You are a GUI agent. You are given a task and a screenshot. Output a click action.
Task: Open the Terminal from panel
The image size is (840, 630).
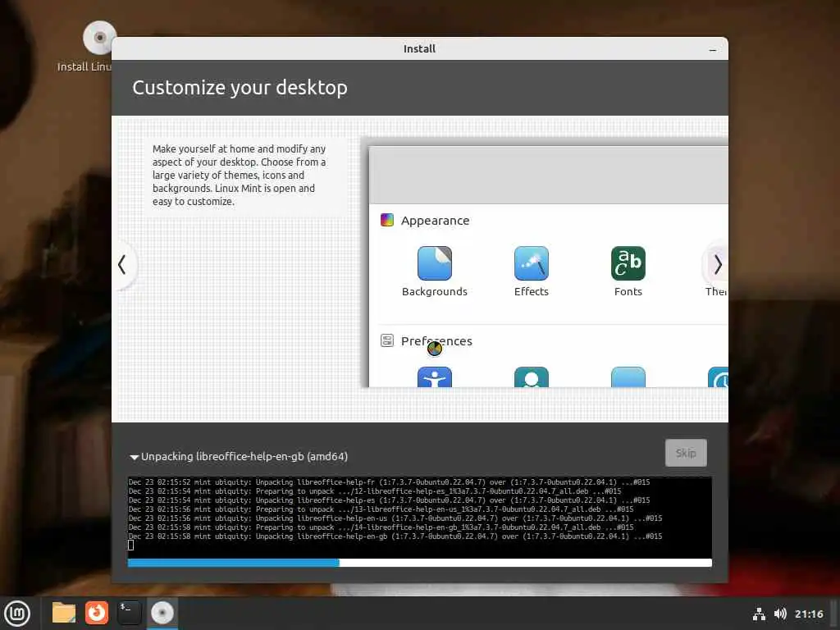[x=129, y=613]
